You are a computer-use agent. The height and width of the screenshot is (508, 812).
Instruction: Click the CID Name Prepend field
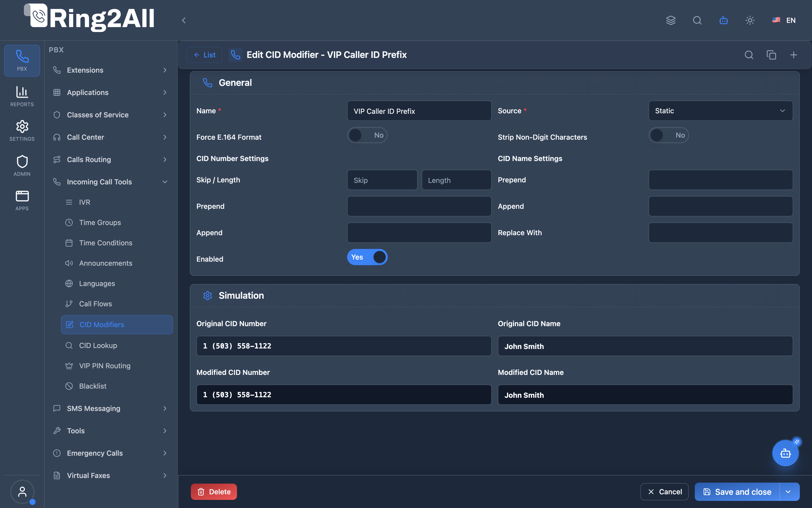click(720, 180)
